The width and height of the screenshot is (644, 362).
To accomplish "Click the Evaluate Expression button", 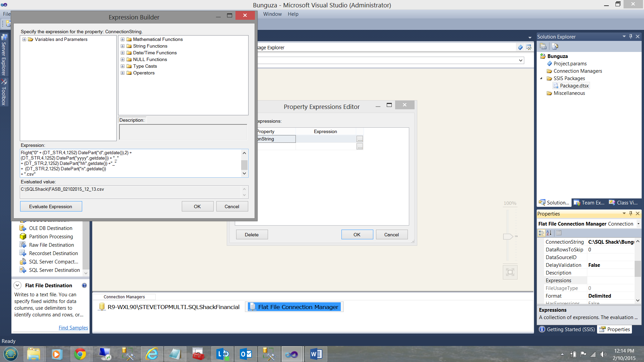I will point(51,206).
